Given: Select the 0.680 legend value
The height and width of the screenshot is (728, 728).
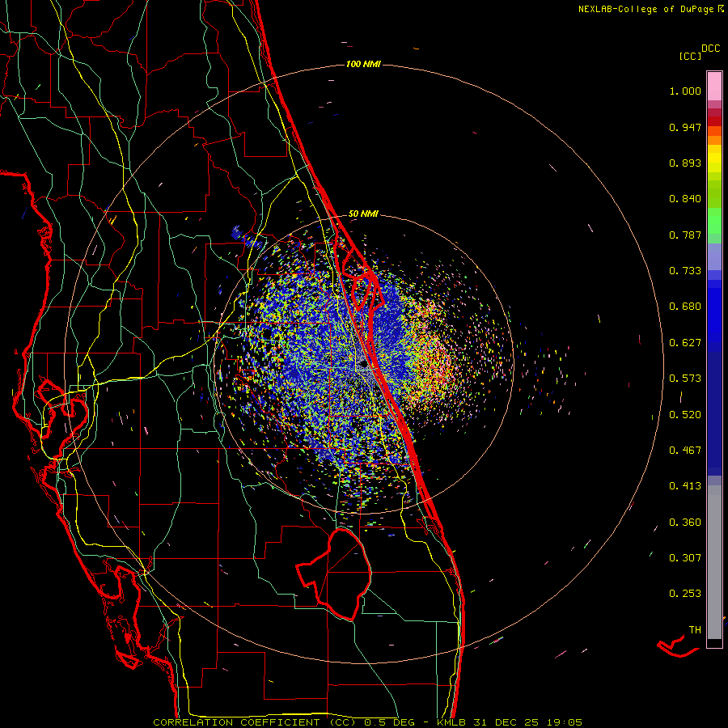Looking at the screenshot, I should point(685,307).
